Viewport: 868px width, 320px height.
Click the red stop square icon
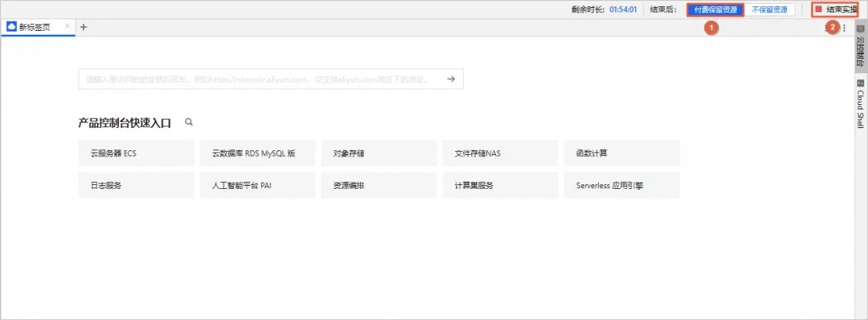(x=819, y=10)
